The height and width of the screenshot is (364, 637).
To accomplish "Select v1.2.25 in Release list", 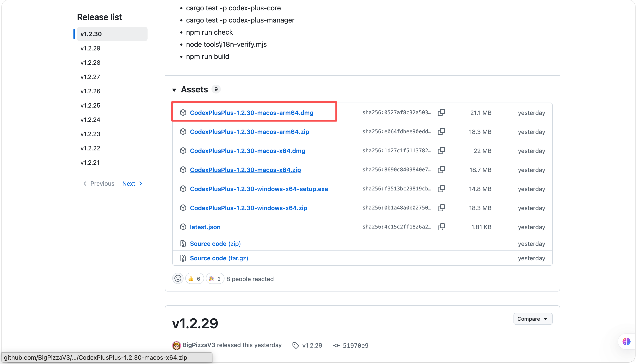I will click(x=112, y=105).
